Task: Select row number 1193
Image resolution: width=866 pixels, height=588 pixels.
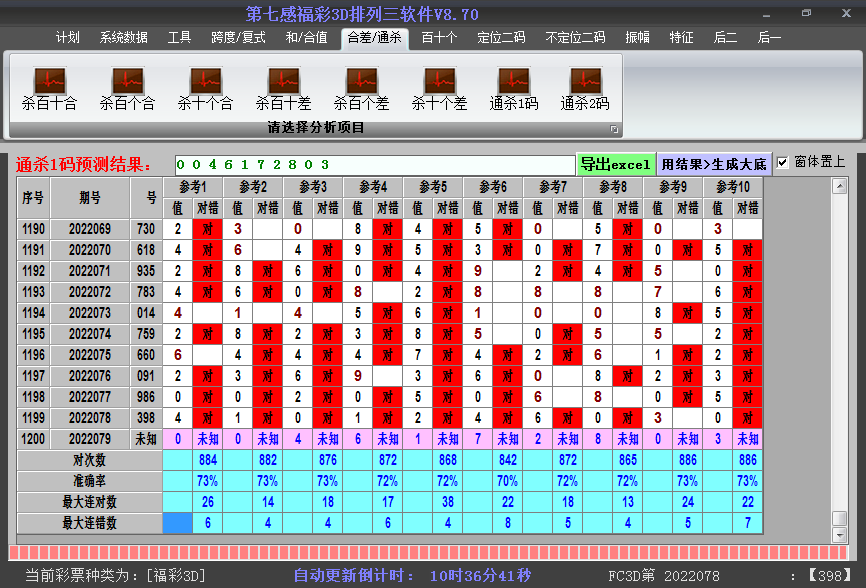Action: click(33, 292)
